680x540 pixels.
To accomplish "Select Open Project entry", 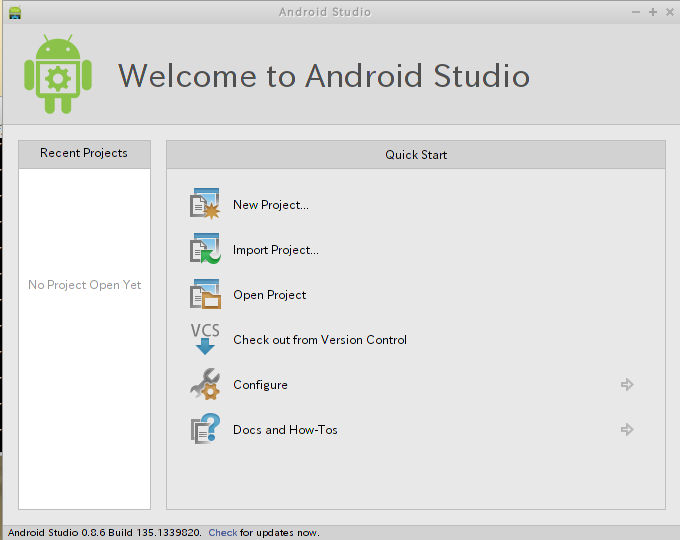I will 269,295.
